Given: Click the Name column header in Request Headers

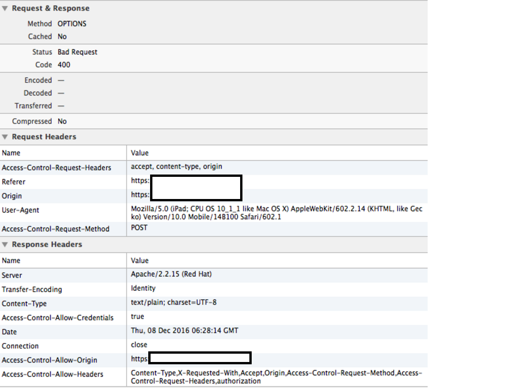Looking at the screenshot, I should pyautogui.click(x=11, y=153).
